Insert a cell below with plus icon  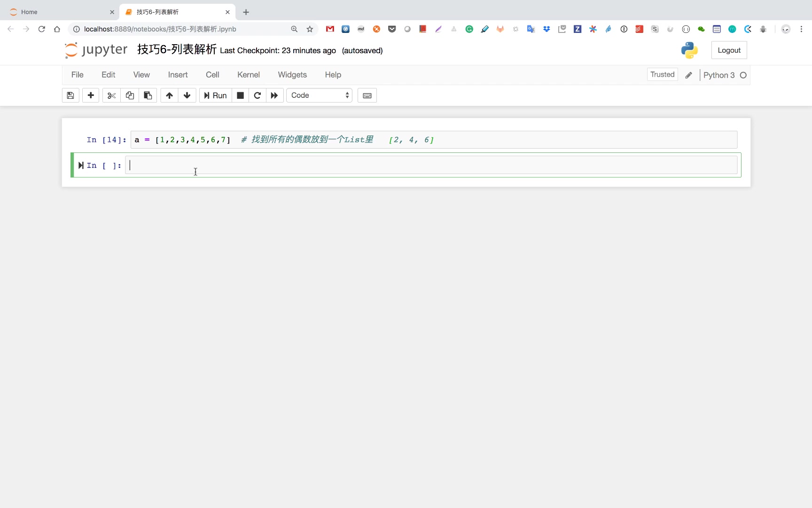tap(91, 95)
